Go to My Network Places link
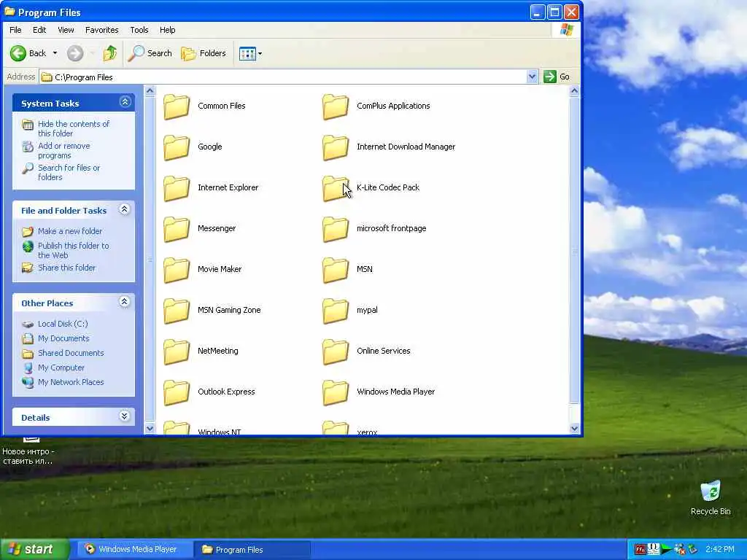This screenshot has width=747, height=560. coord(71,382)
